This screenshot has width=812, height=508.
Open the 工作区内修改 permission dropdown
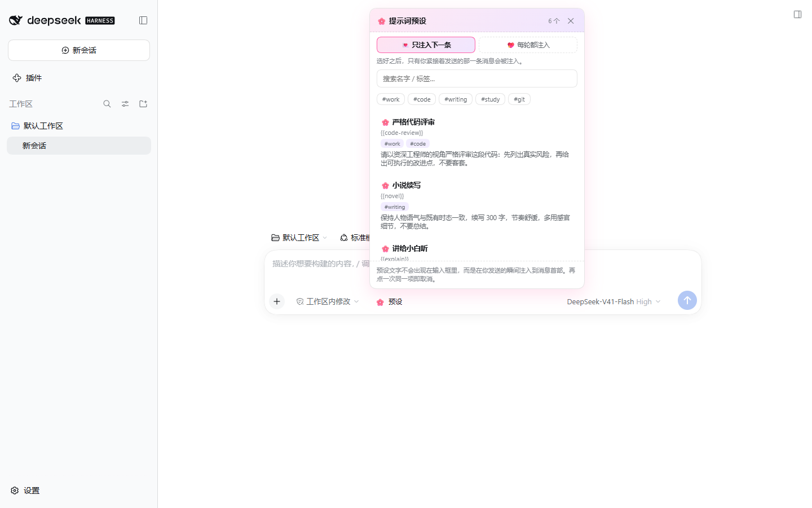click(x=328, y=301)
